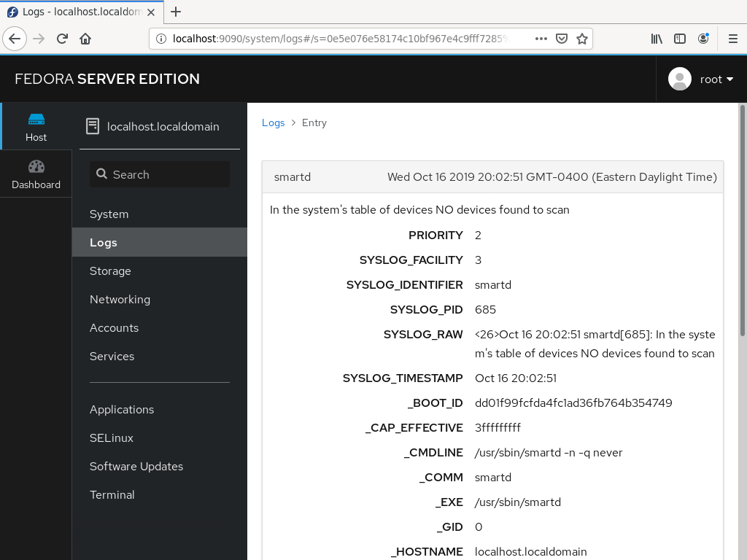The height and width of the screenshot is (560, 747).
Task: Click the page vertical scrollbar
Action: tap(742, 221)
